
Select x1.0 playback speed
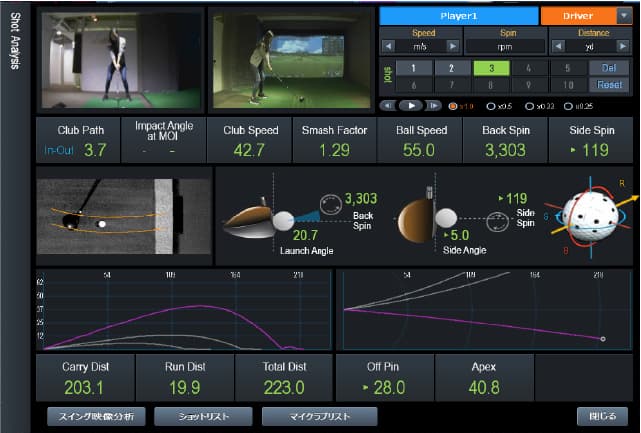455,105
